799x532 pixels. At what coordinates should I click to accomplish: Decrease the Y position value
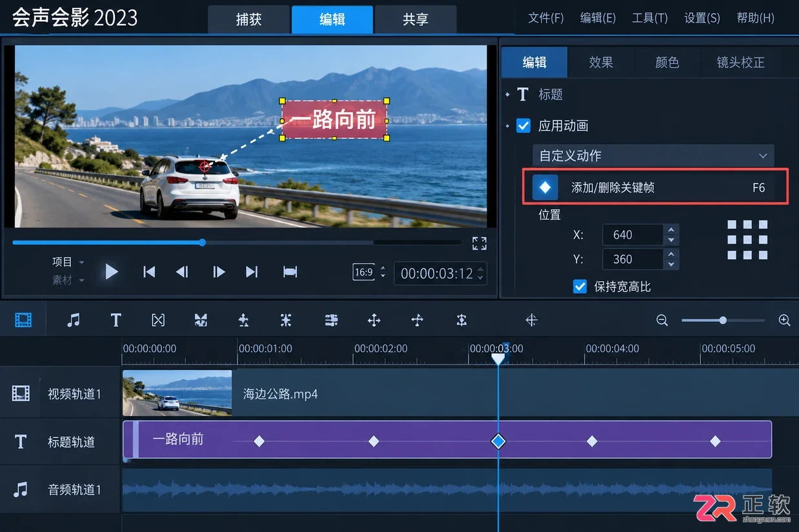(x=671, y=264)
